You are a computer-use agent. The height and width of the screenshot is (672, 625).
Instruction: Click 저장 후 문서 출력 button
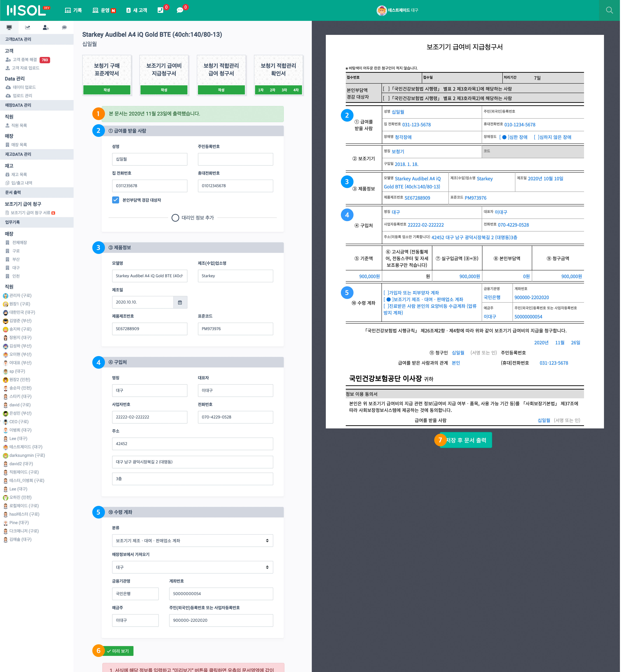tap(466, 440)
